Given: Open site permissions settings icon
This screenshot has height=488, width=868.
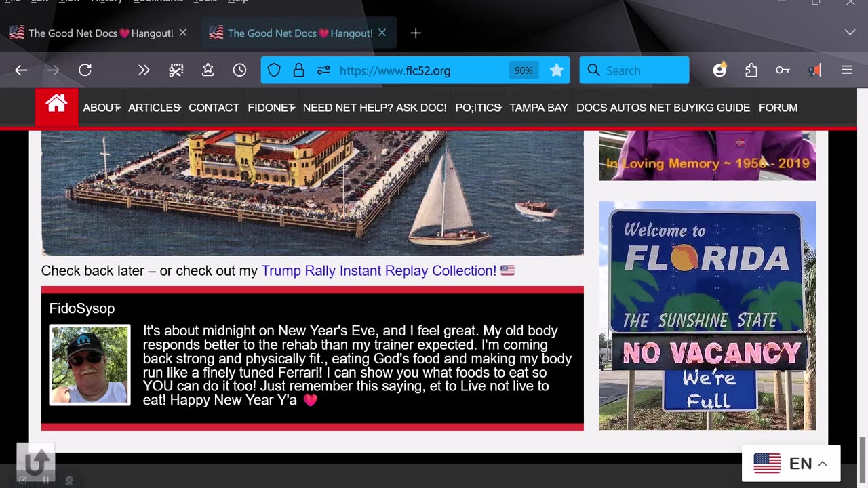Looking at the screenshot, I should pyautogui.click(x=323, y=70).
